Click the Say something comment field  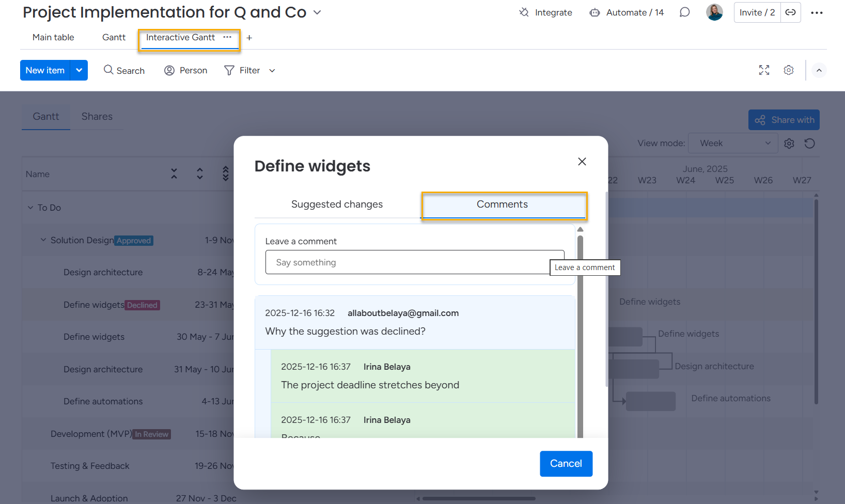click(408, 262)
